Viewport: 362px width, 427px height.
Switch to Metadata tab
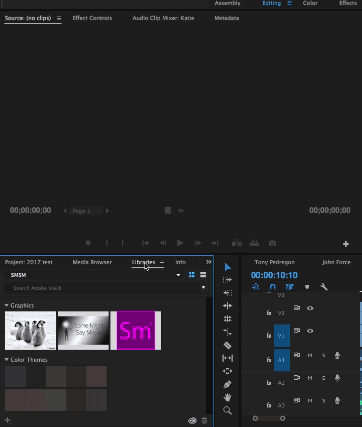point(227,18)
